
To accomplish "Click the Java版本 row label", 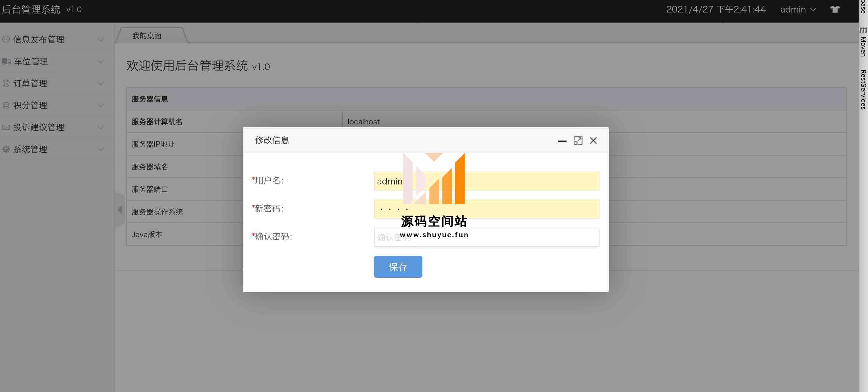I will [147, 234].
